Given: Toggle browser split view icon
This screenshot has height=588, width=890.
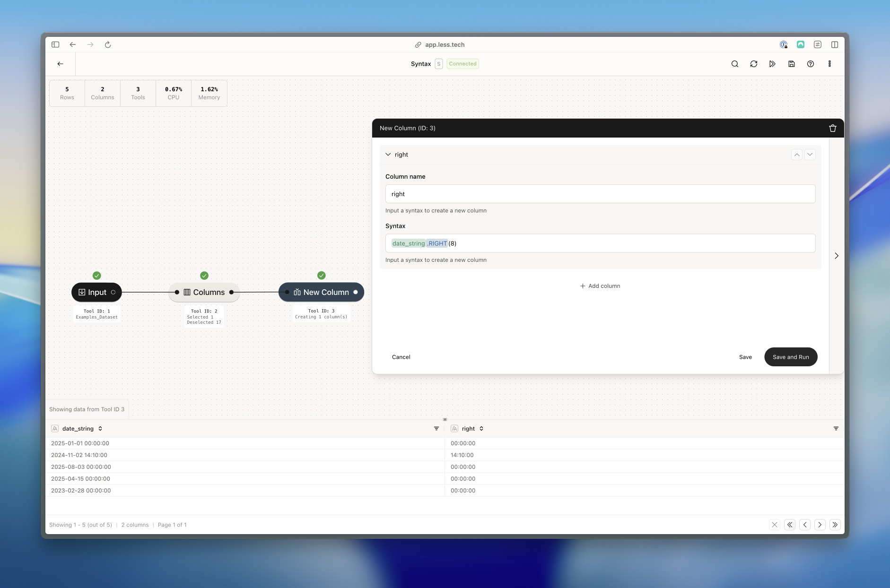Looking at the screenshot, I should [x=835, y=44].
